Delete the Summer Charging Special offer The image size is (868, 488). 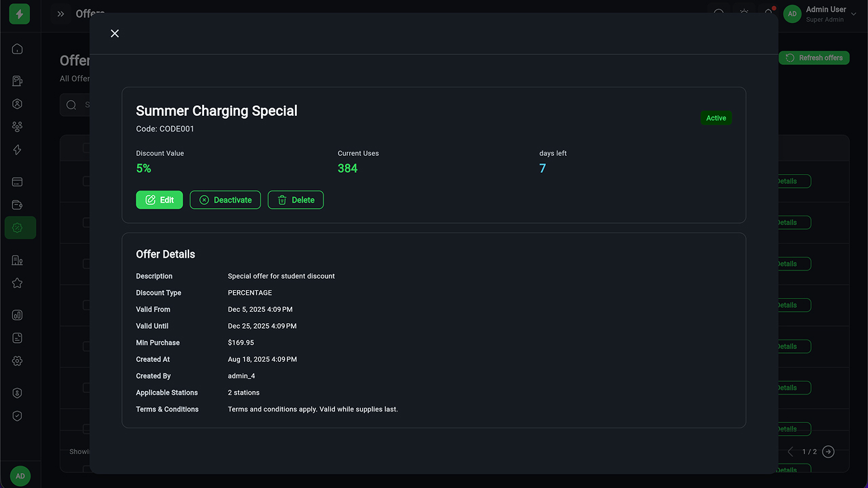pos(296,200)
